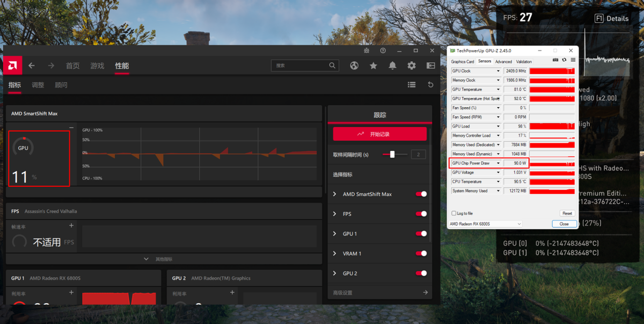Adjust the 取样间隔时间 slider
The height and width of the screenshot is (324, 644).
(x=392, y=154)
